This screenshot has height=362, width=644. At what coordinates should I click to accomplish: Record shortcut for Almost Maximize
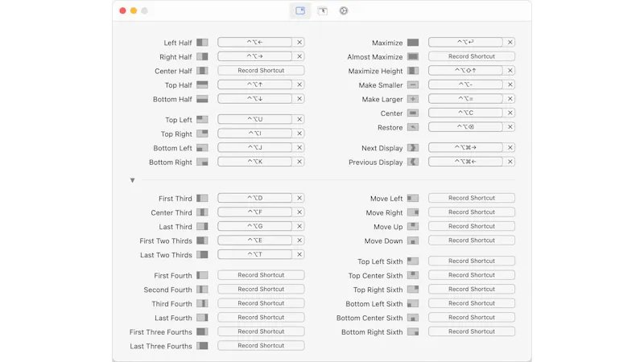[472, 56]
